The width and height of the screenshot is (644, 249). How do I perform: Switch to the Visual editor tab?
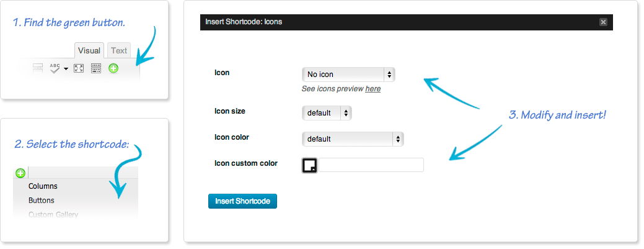coord(89,51)
